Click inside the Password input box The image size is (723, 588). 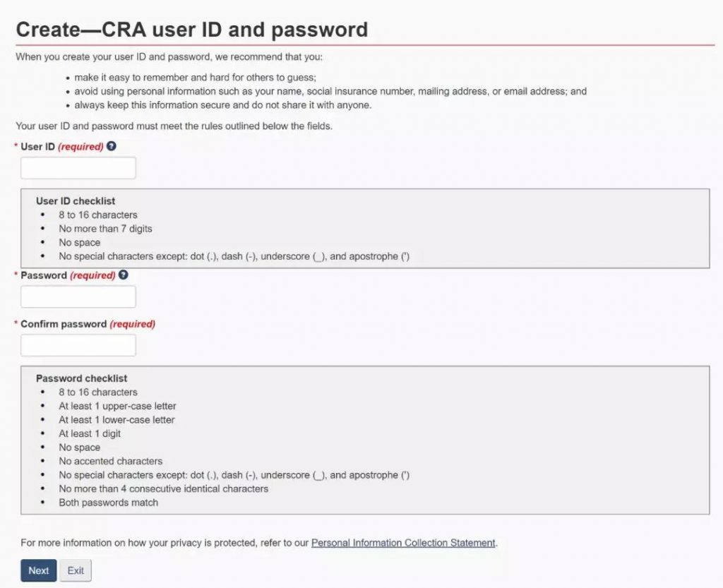pos(78,296)
